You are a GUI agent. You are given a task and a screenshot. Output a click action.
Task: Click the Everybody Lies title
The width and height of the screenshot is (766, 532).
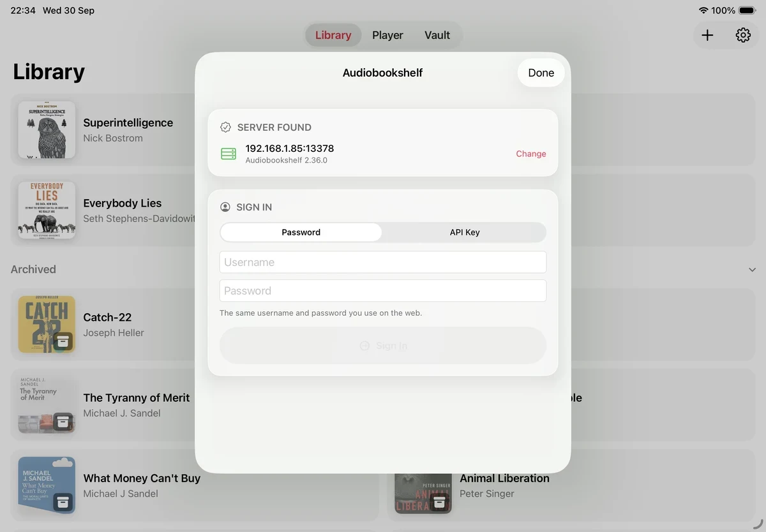123,203
